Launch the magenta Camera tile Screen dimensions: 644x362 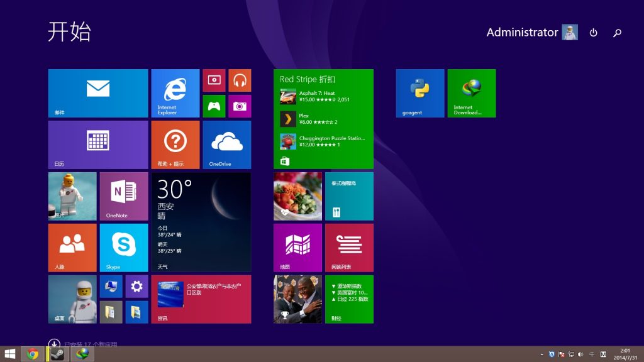[x=240, y=106]
